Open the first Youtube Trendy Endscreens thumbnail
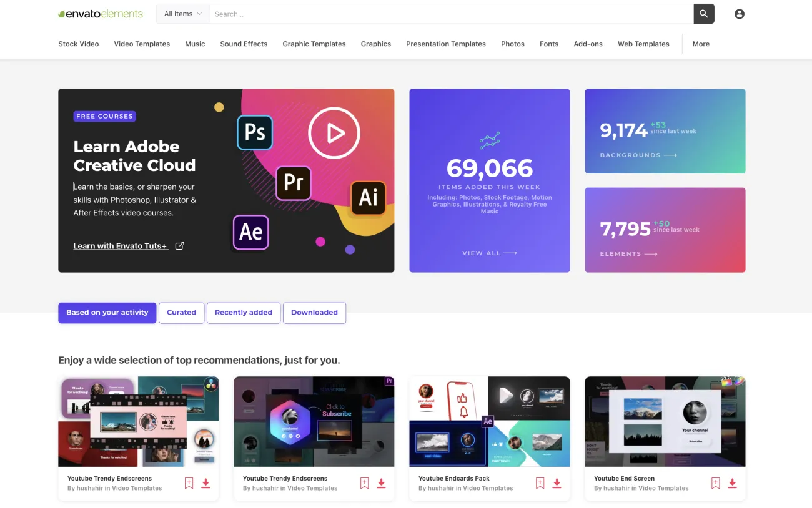The image size is (812, 508). pos(139,421)
